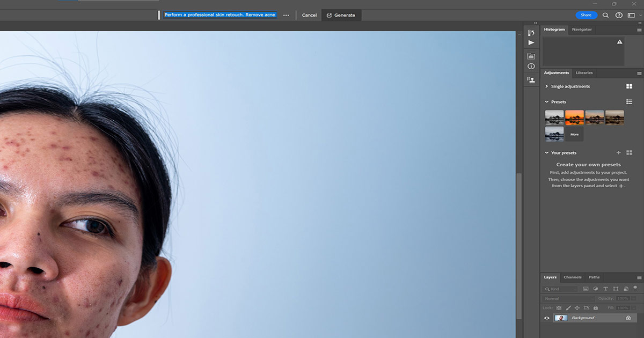644x338 pixels.
Task: Unlock the Background layer padlock
Action: click(629, 318)
